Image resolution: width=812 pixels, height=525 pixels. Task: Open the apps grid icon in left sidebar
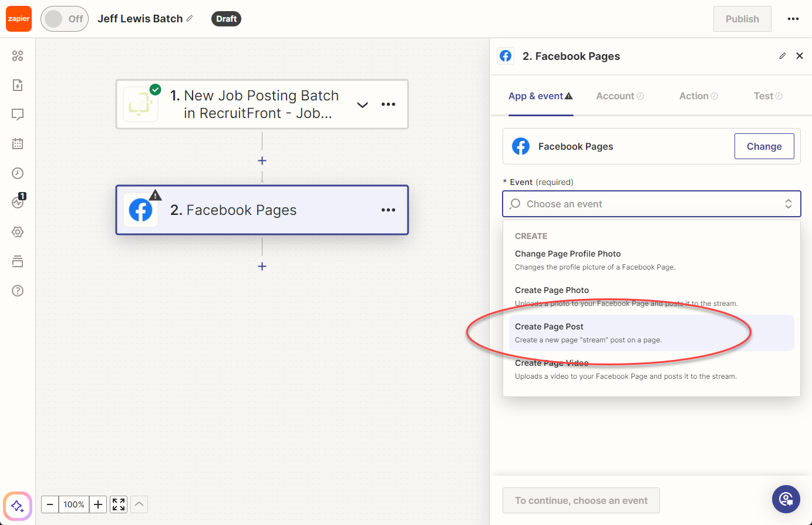coord(18,56)
